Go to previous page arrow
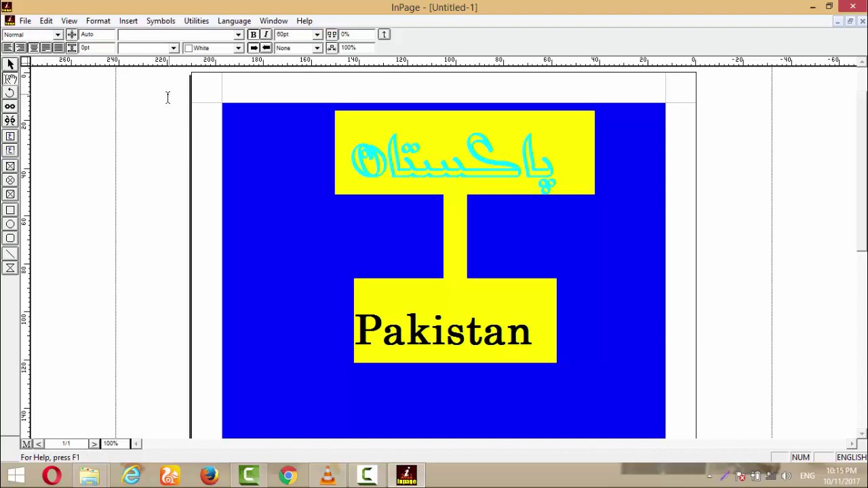868x488 pixels. tap(39, 444)
